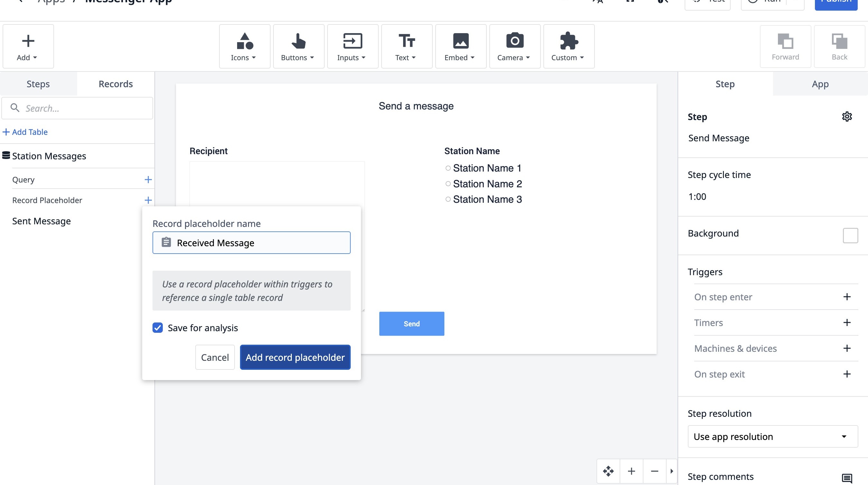This screenshot has height=485, width=868.
Task: Add an On step enter trigger
Action: (x=847, y=297)
